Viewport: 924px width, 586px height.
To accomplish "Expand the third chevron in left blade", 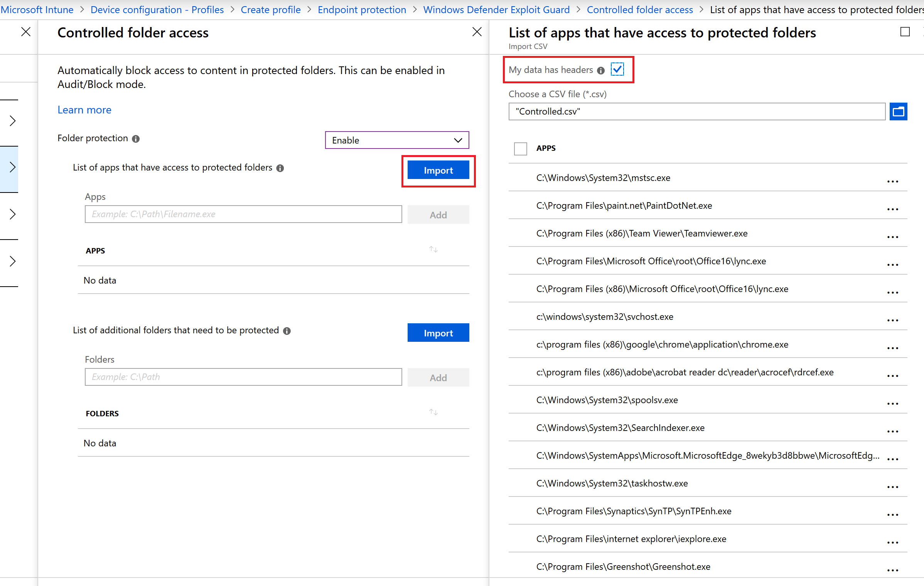I will [x=12, y=214].
